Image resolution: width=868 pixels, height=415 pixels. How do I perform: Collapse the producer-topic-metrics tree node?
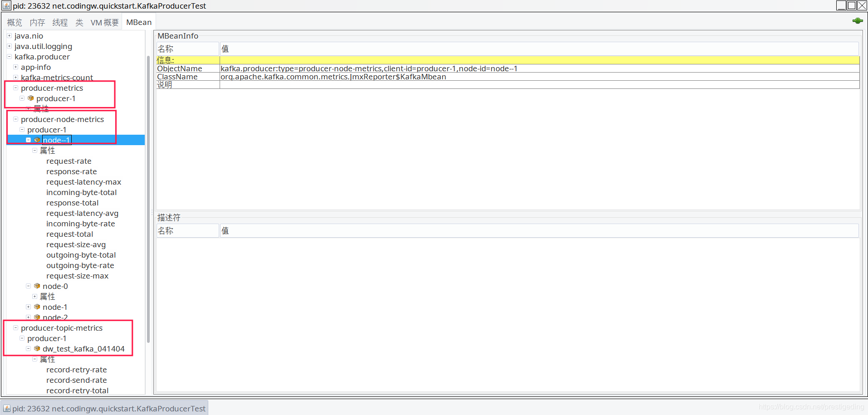(x=15, y=327)
